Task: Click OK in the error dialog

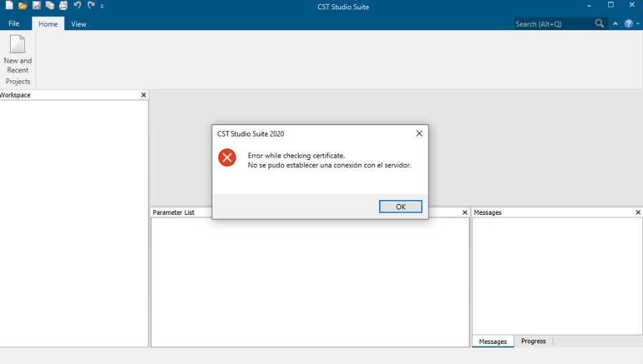Action: pyautogui.click(x=401, y=207)
